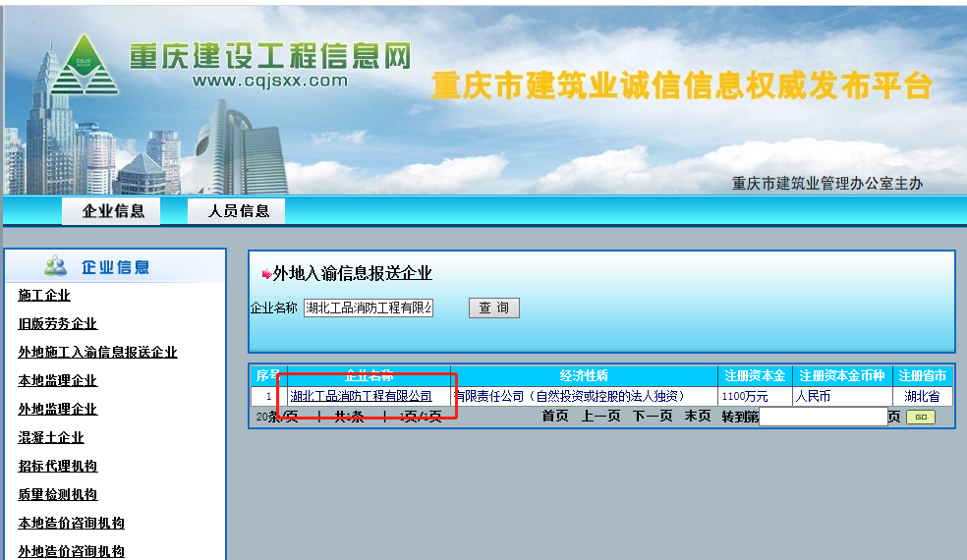Click the 外地入渝信息报送企业 heading

(x=352, y=273)
